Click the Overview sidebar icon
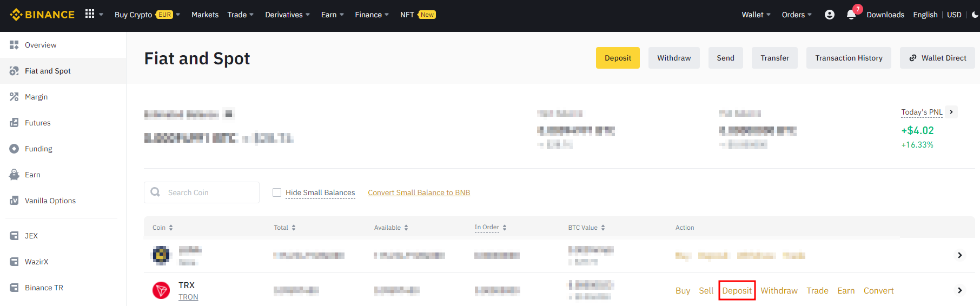Image resolution: width=980 pixels, height=306 pixels. pos(14,45)
